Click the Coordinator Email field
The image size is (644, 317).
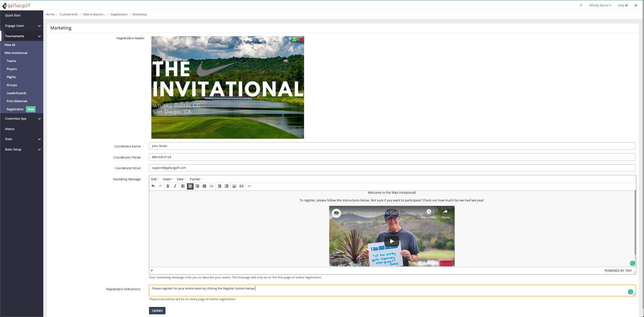392,168
